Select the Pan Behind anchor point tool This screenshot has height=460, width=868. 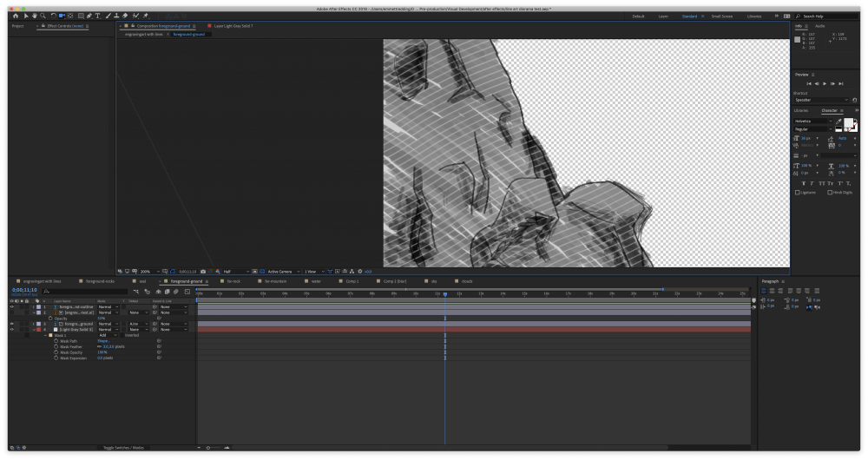pyautogui.click(x=70, y=16)
